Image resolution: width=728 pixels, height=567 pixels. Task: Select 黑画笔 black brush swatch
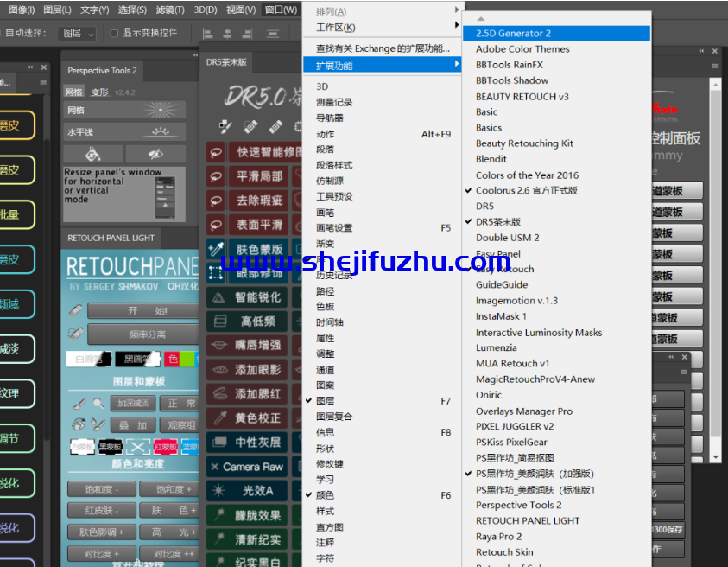pyautogui.click(x=137, y=359)
